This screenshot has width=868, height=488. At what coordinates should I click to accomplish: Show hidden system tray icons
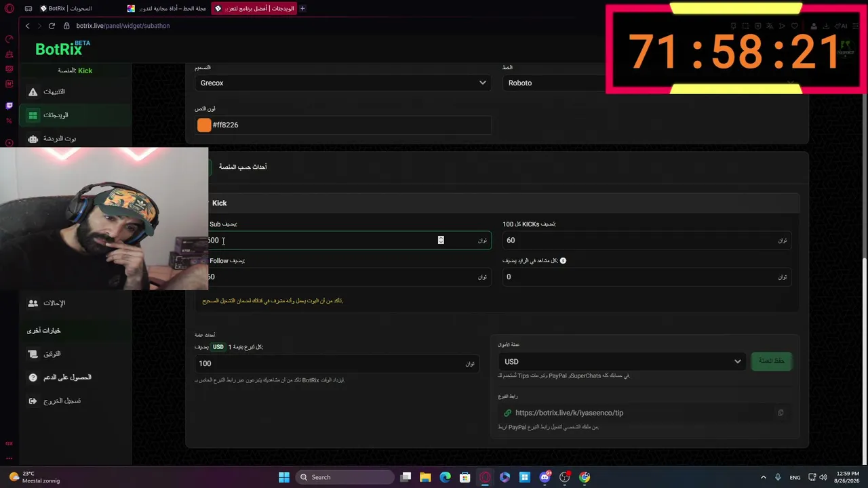pyautogui.click(x=763, y=477)
